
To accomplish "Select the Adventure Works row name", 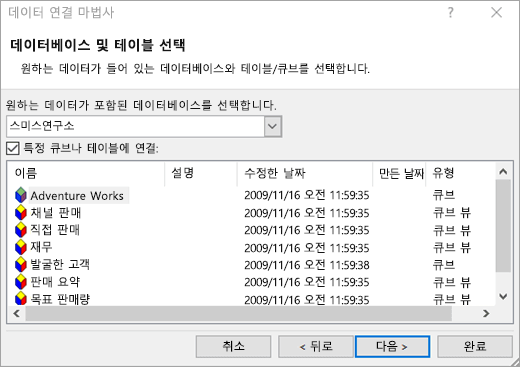I will (77, 196).
